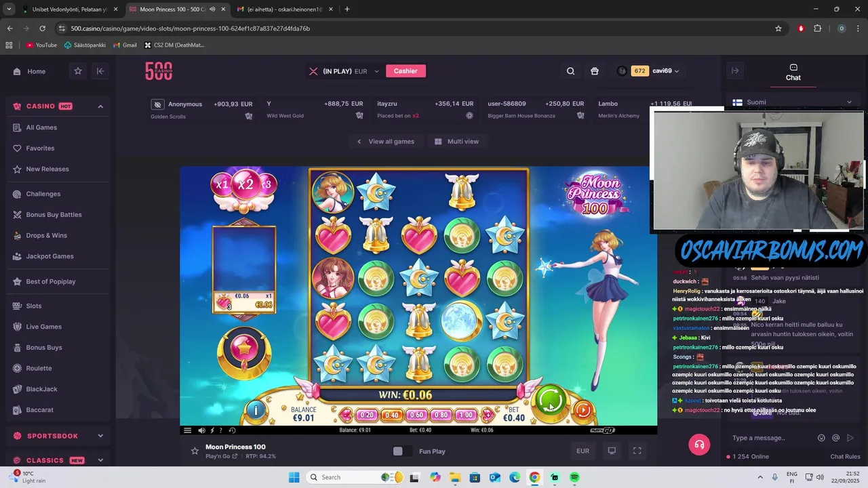Select the 0.60 bet amount

tap(416, 415)
